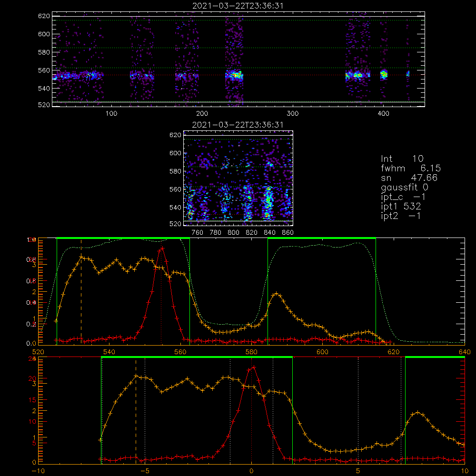Click the top plot title 2021-03-22T23:36:31
Image resolution: width=476 pixels, height=476 pixels.
238,6
